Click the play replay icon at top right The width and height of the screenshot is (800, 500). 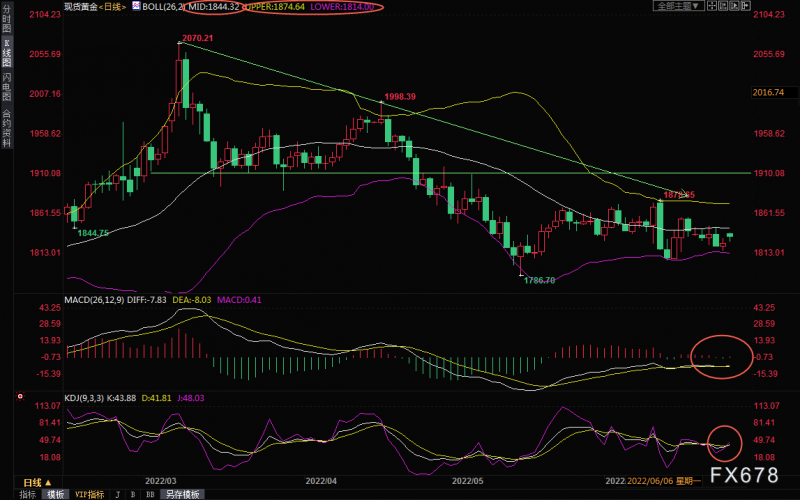click(734, 6)
